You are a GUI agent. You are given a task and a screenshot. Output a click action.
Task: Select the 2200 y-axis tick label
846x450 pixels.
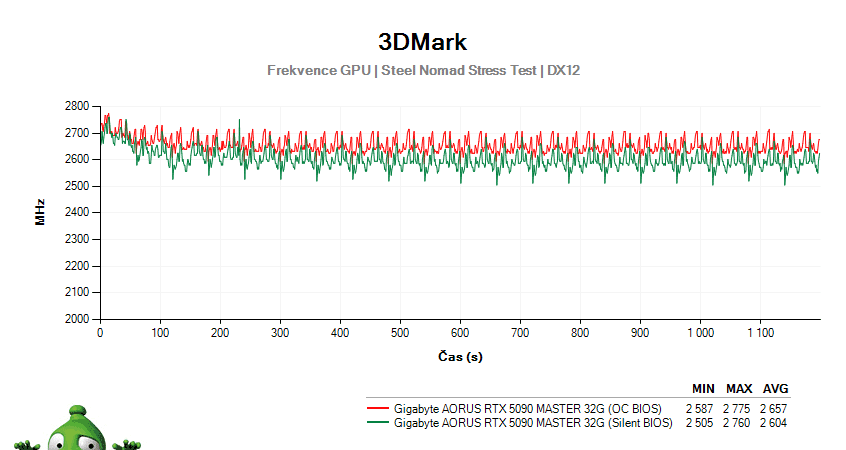77,266
